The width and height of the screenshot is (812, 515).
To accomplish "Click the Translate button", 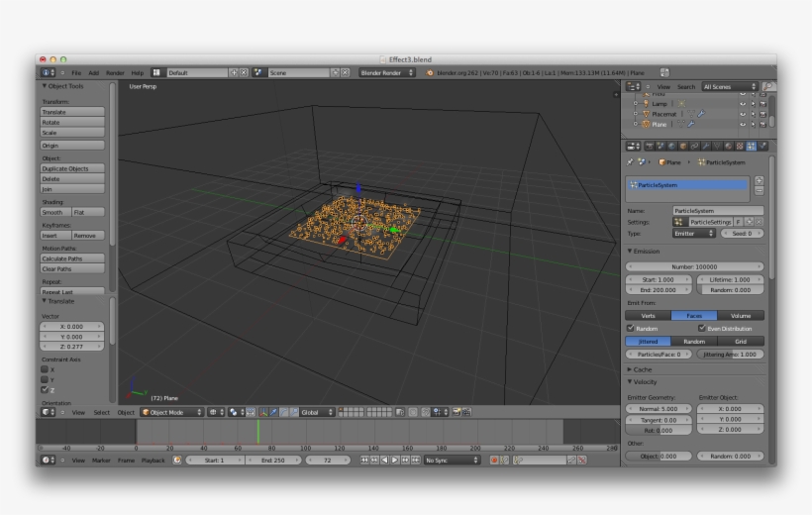I will [x=72, y=112].
